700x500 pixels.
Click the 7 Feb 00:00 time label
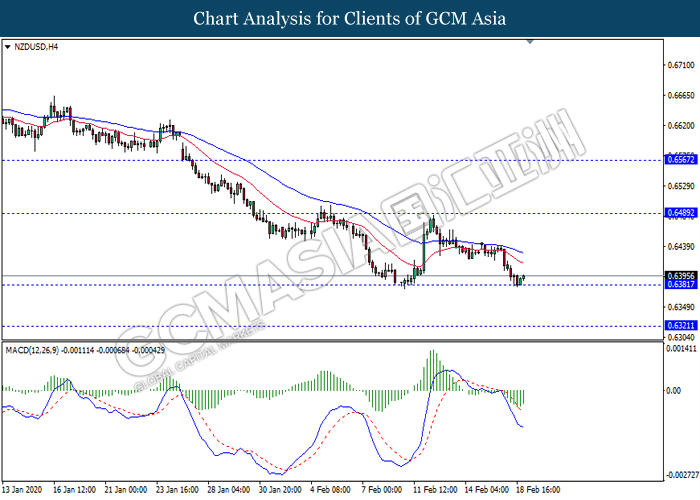382,490
